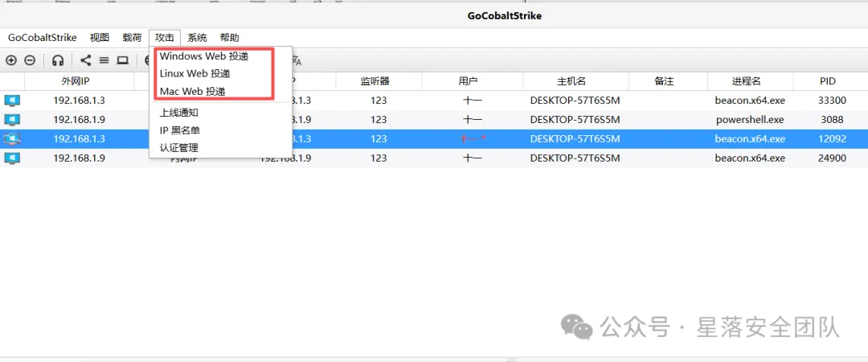
Task: Sort by the 用户 column header
Action: (468, 81)
